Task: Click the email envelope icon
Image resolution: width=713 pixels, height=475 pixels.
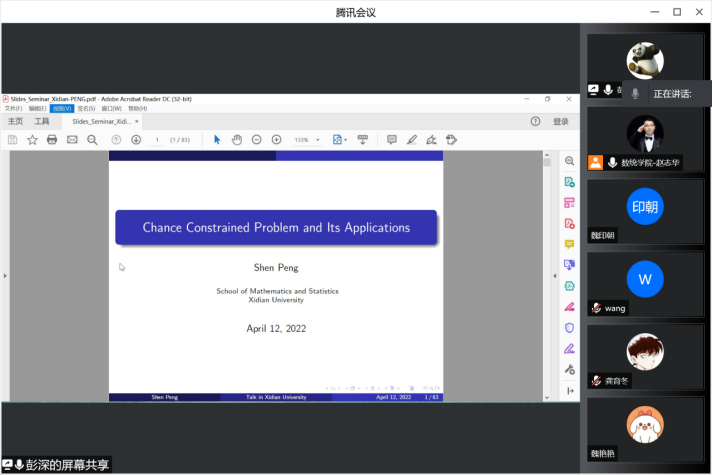Action: pos(72,140)
